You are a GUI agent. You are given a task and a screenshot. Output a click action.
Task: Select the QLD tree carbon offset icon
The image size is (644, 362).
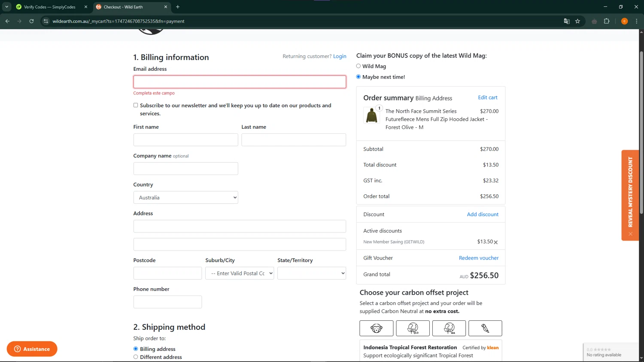coord(413,328)
